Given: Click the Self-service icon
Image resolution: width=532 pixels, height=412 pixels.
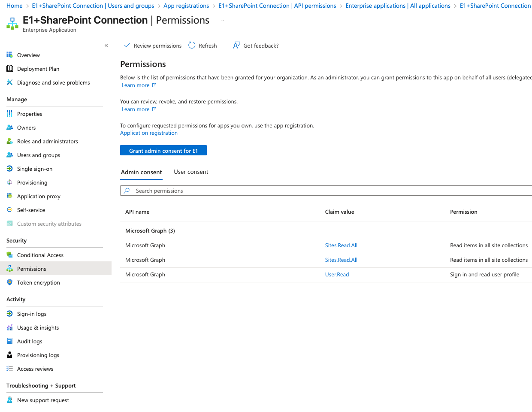Looking at the screenshot, I should point(9,210).
